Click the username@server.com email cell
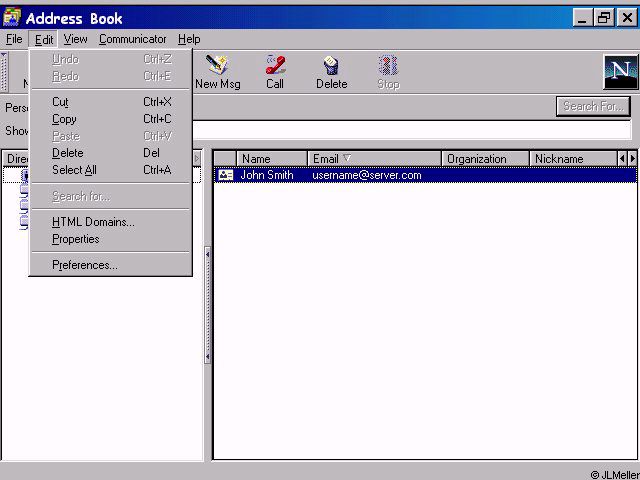 coord(367,175)
